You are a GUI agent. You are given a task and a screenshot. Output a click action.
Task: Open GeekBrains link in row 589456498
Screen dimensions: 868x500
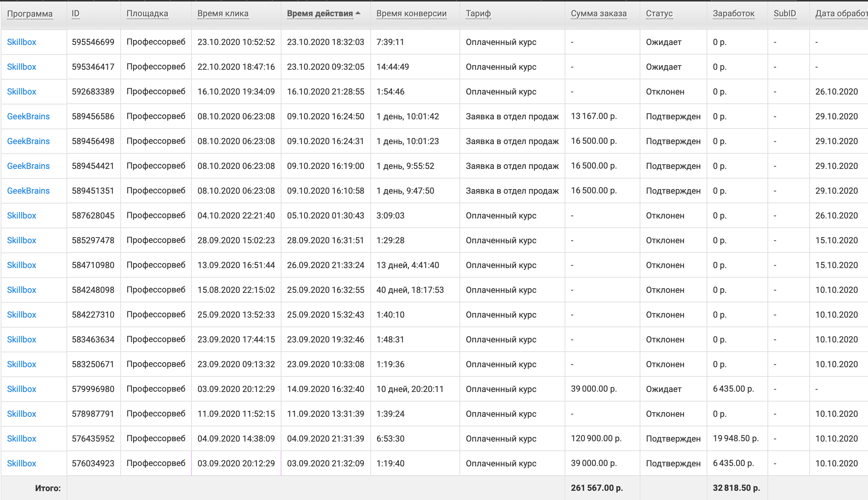28,141
